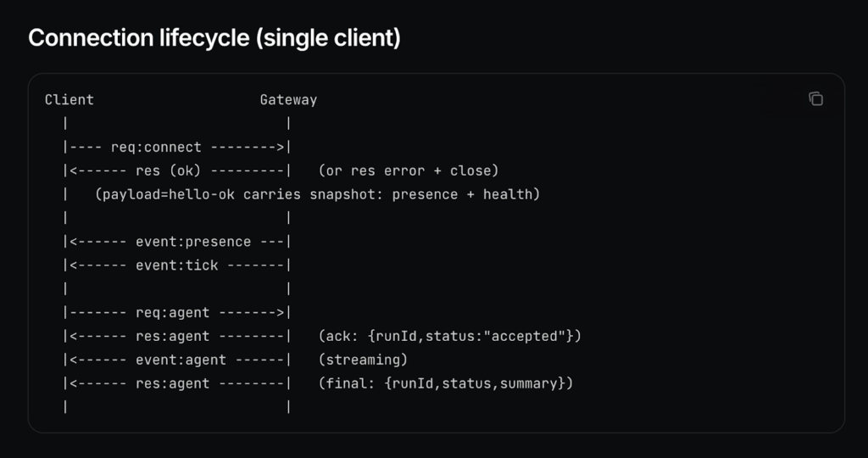Click the event:tick line
Viewport: 868px width, 458px height.
pyautogui.click(x=176, y=265)
